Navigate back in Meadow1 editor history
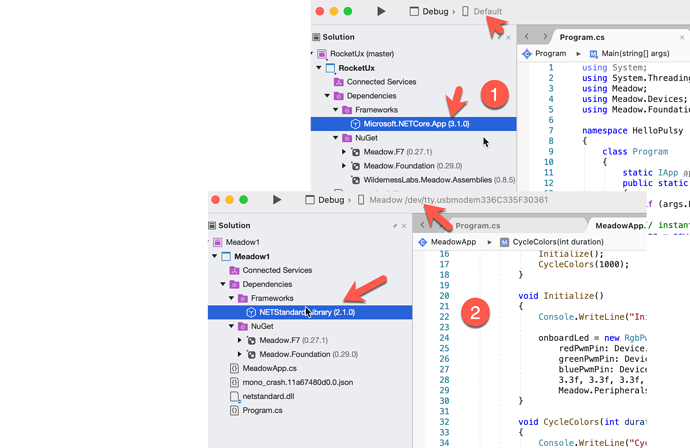The height and width of the screenshot is (448, 690). pos(422,225)
